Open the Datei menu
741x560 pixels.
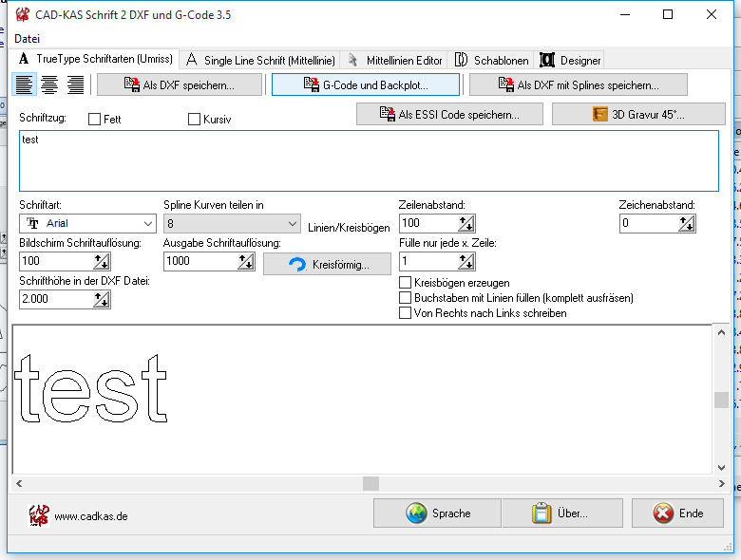point(28,39)
